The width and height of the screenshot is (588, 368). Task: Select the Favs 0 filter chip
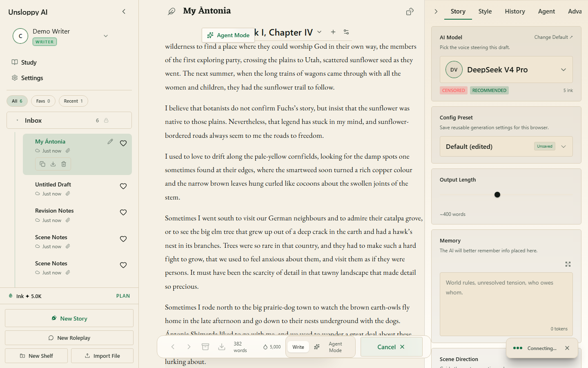(43, 101)
